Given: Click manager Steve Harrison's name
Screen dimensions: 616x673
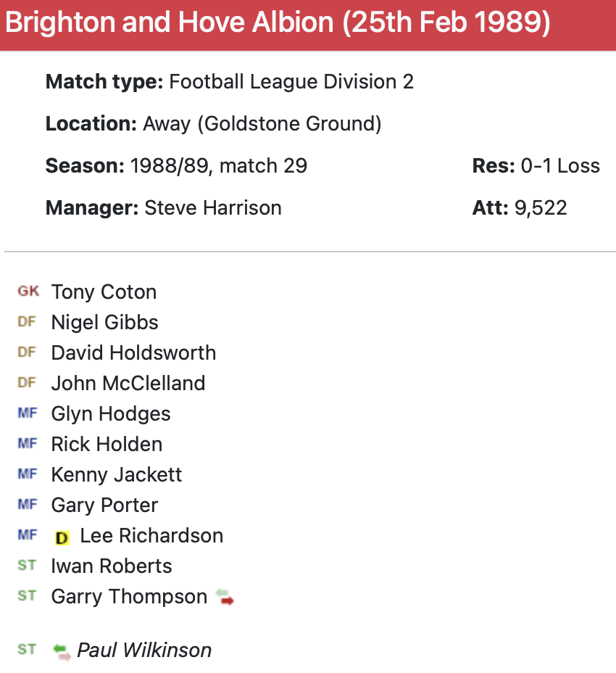Looking at the screenshot, I should 213,208.
